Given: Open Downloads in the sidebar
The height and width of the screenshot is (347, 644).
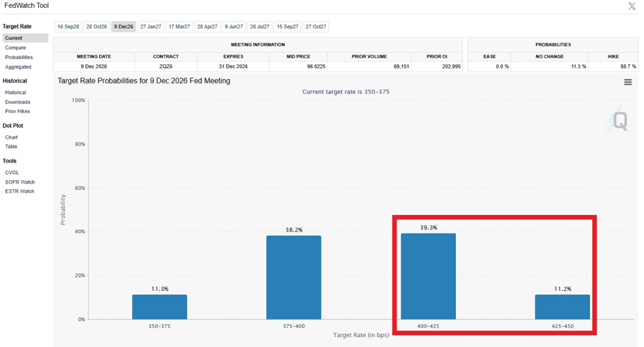Looking at the screenshot, I should pos(18,103).
